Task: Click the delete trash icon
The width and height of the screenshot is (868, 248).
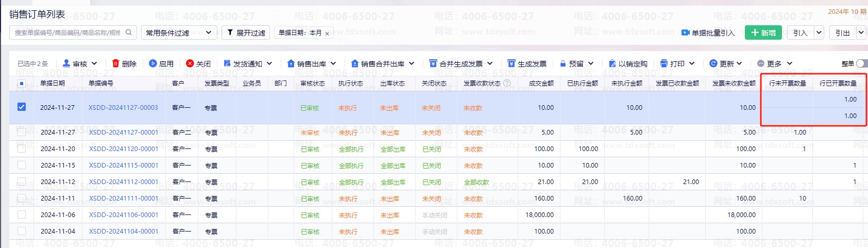Action: point(116,63)
